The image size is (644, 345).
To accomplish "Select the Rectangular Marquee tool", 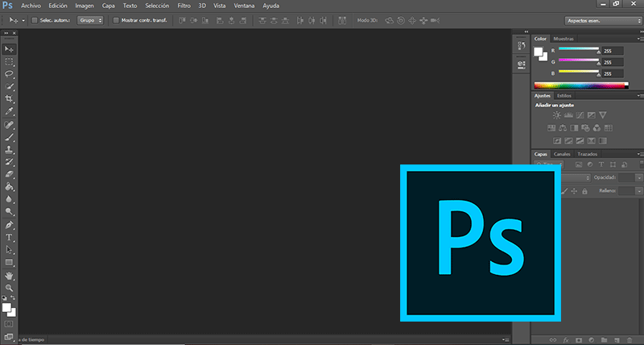I will coord(9,62).
